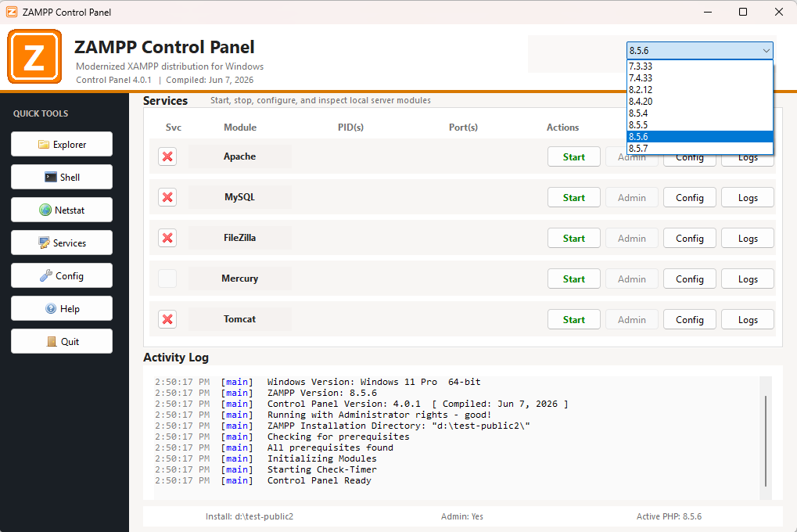The width and height of the screenshot is (797, 532).
Task: Click the Port(s) column header
Action: point(463,128)
